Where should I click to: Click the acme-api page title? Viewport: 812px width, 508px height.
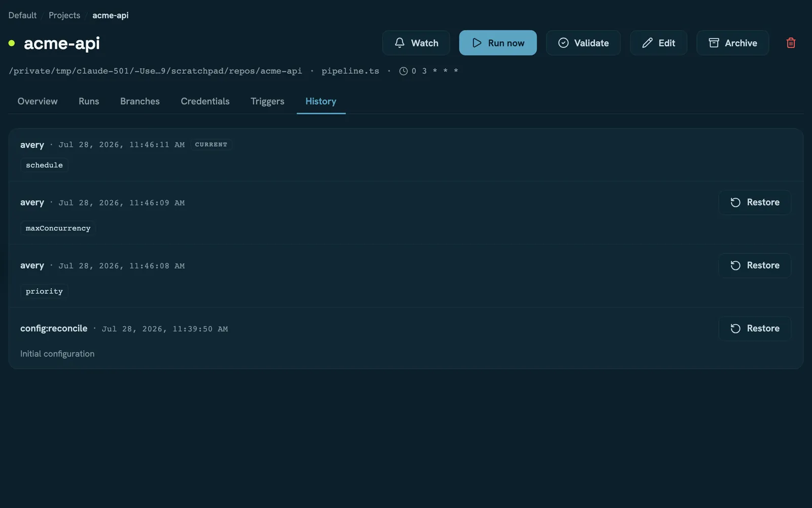pyautogui.click(x=62, y=43)
